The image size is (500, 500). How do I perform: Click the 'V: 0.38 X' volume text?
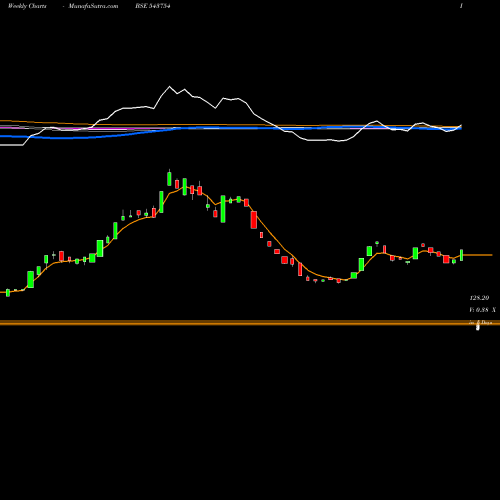(482, 310)
